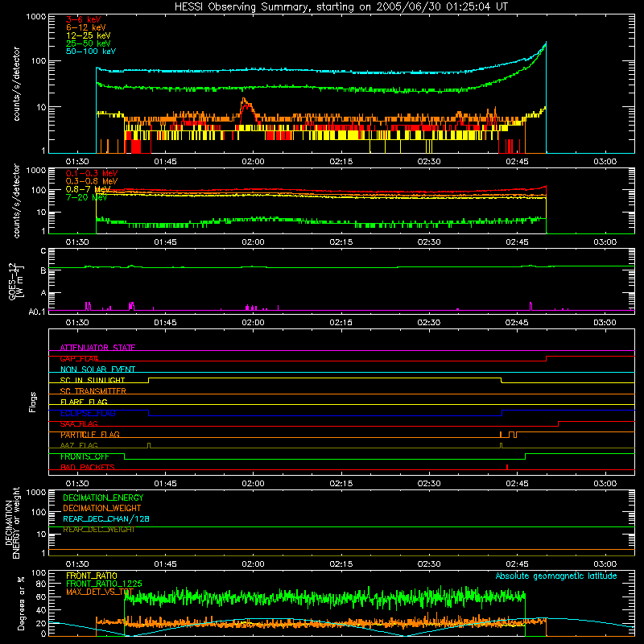
Task: Click the GOES-12 axis label
Action: click(15, 281)
